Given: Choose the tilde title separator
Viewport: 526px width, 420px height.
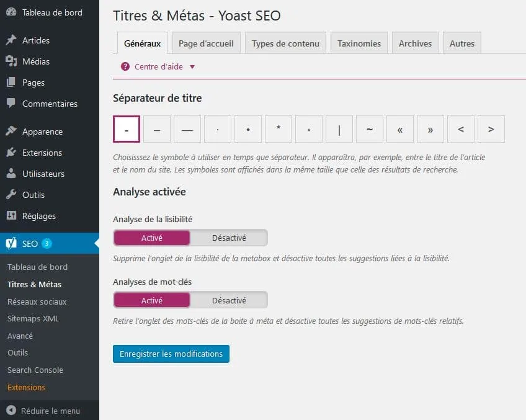Looking at the screenshot, I should [370, 129].
